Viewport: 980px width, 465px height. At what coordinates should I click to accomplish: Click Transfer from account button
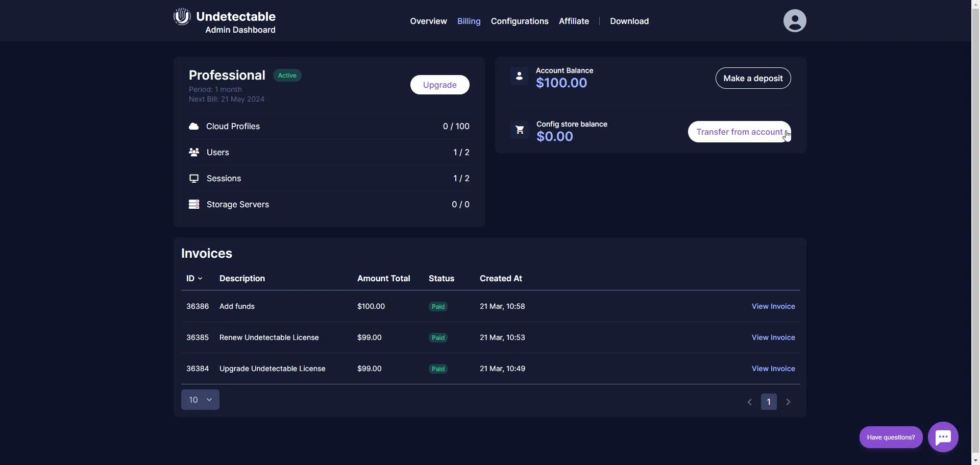(x=740, y=132)
